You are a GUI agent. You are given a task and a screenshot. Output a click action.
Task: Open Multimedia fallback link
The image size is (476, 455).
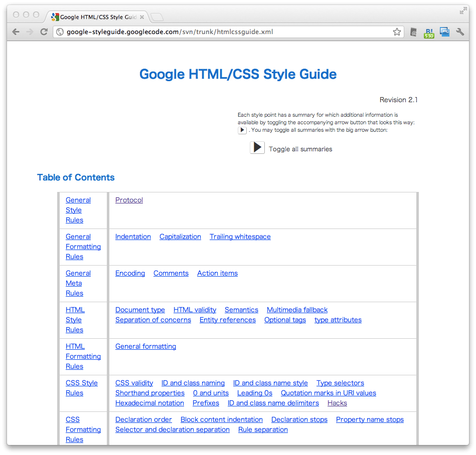(x=297, y=310)
